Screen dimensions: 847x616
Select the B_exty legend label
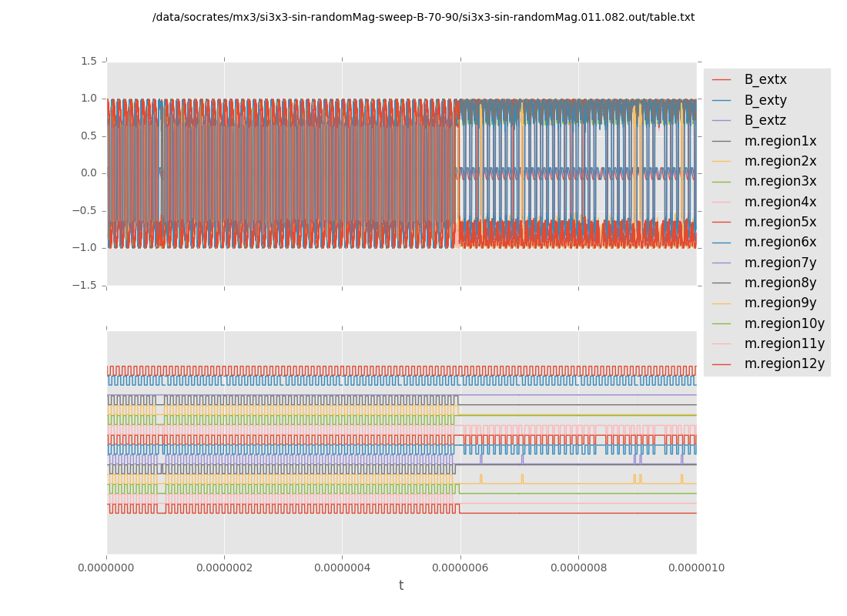coord(765,100)
